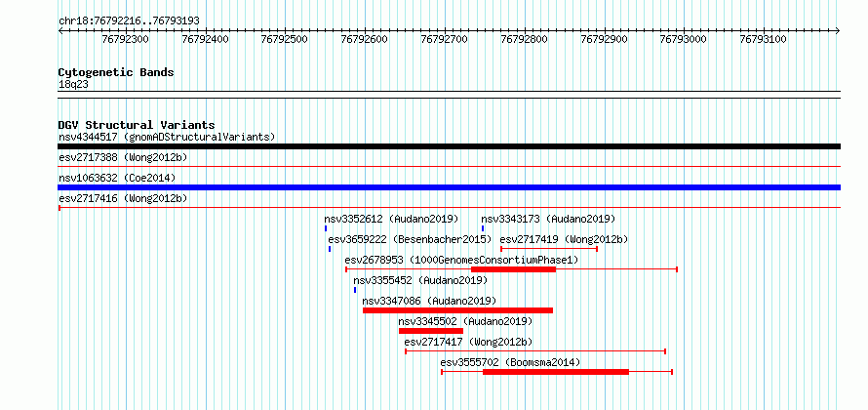This screenshot has width=868, height=410.
Task: Click the blue nsv3355452 variant marker
Action: point(355,290)
